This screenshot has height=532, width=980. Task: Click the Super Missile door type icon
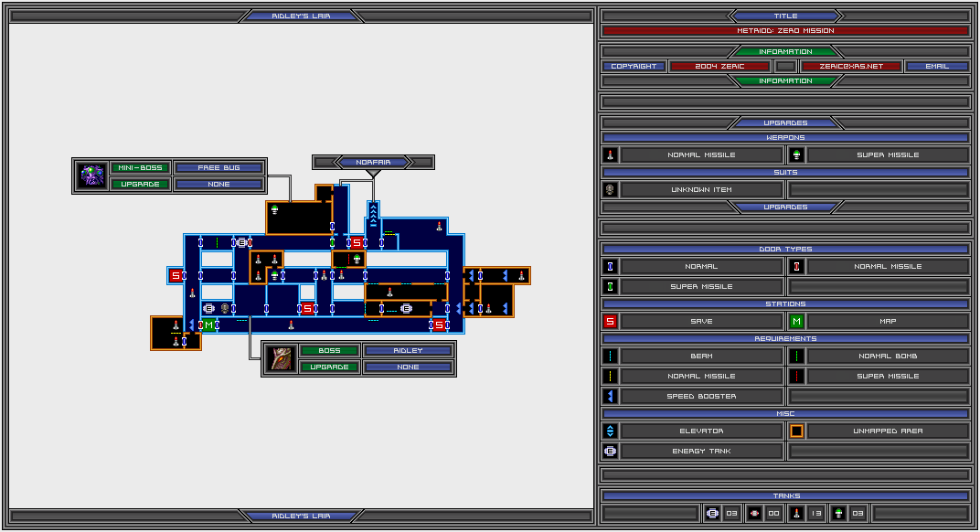tap(611, 287)
